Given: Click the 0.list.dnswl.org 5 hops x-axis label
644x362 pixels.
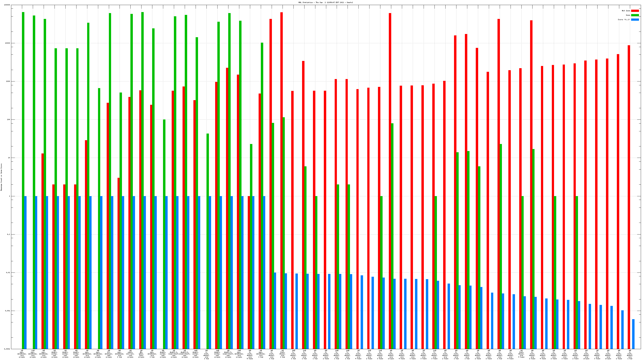Looking at the screenshot, I should 250,355.
